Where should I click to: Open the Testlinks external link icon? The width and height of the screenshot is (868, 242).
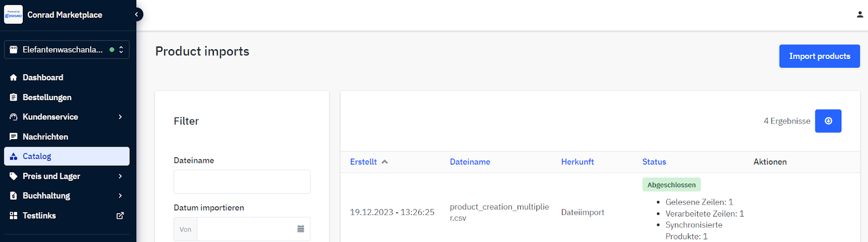[120, 215]
